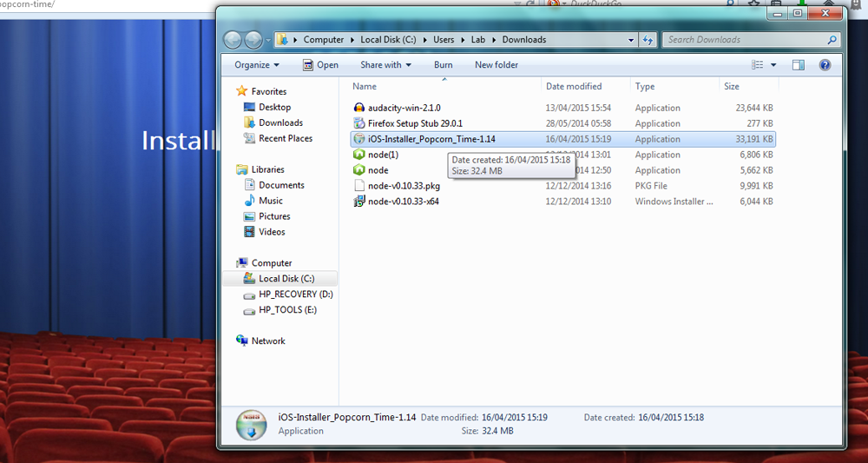The width and height of the screenshot is (868, 463).
Task: Click the Back navigation arrow in Explorer
Action: 233,39
